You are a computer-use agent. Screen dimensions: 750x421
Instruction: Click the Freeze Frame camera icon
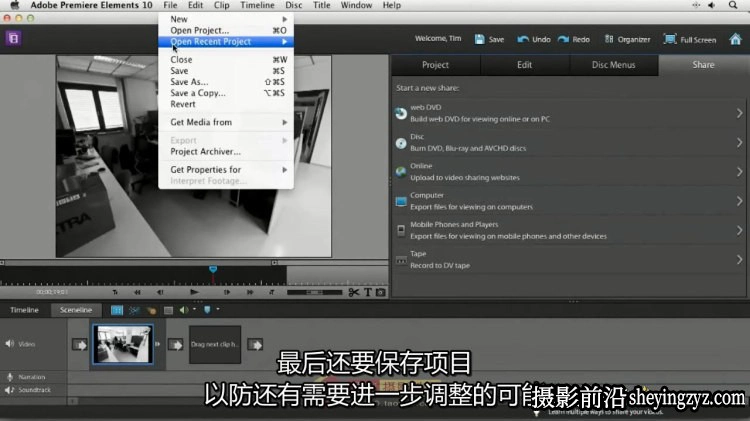tap(381, 292)
